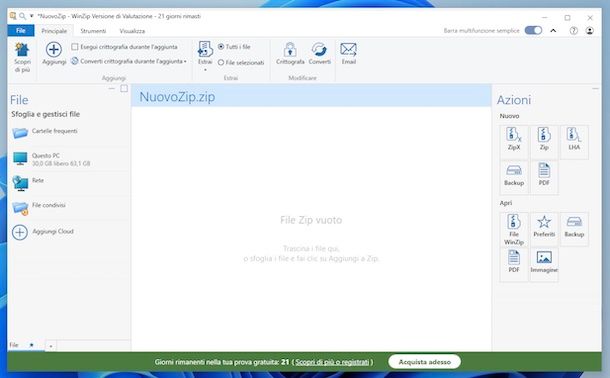Expand the Estrai dropdown arrow
610x378 pixels.
205,70
